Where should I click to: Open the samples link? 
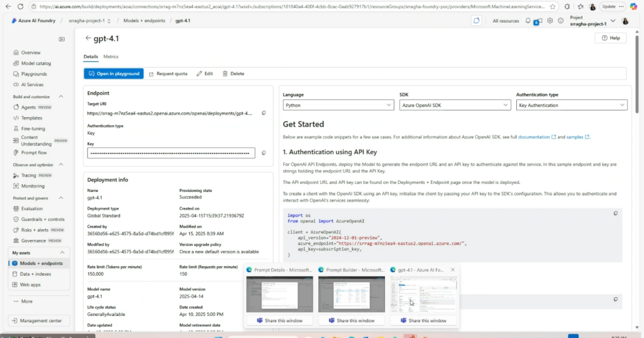coord(577,137)
